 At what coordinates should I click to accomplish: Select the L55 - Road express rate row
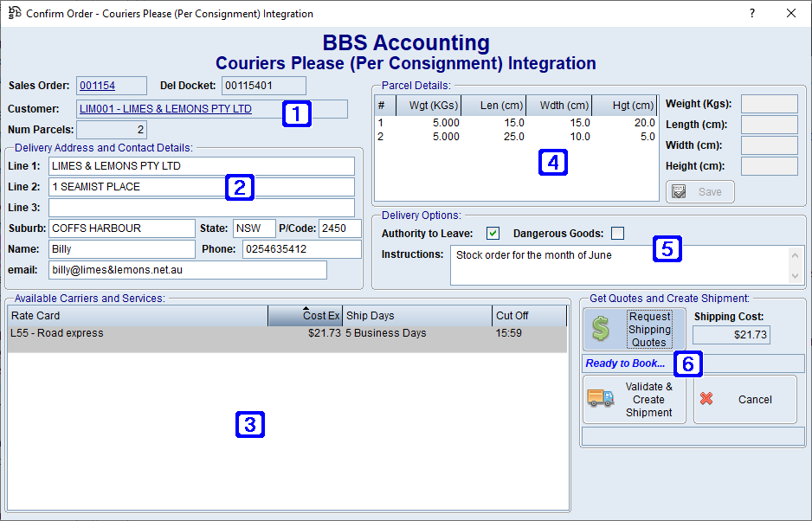173,333
